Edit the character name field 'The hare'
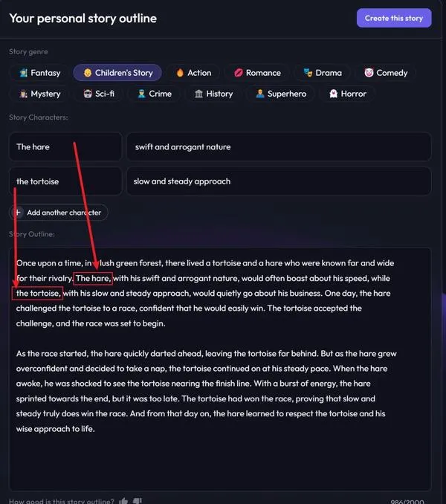The image size is (446, 504). (x=65, y=146)
